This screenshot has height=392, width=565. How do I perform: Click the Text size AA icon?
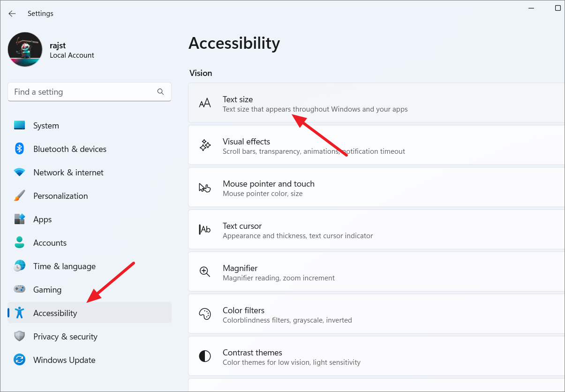[205, 104]
